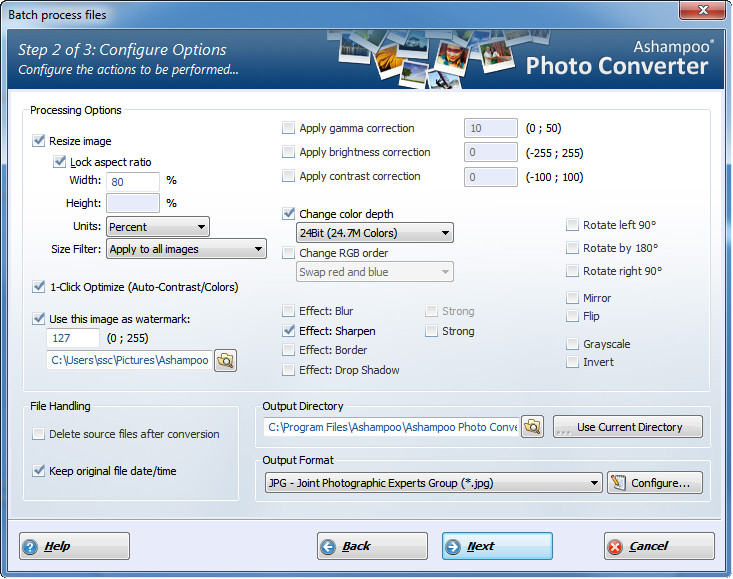Click the Output Directory path field
This screenshot has width=733, height=579.
392,427
